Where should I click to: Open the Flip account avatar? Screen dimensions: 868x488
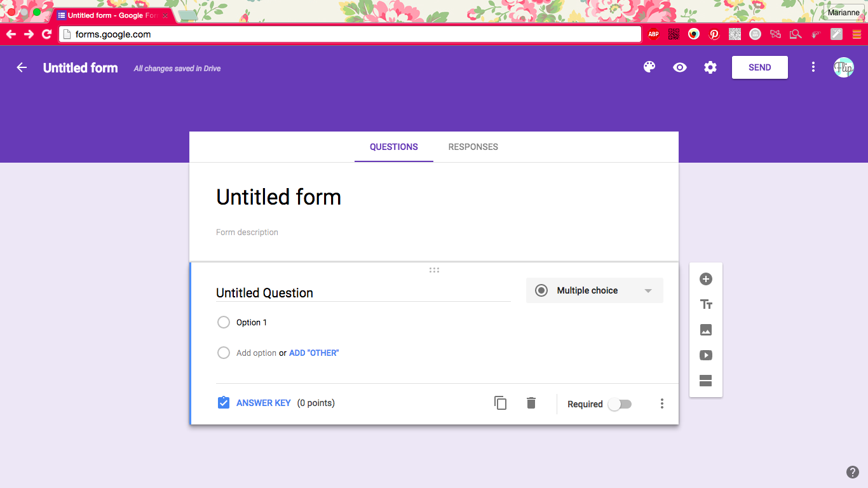point(844,67)
